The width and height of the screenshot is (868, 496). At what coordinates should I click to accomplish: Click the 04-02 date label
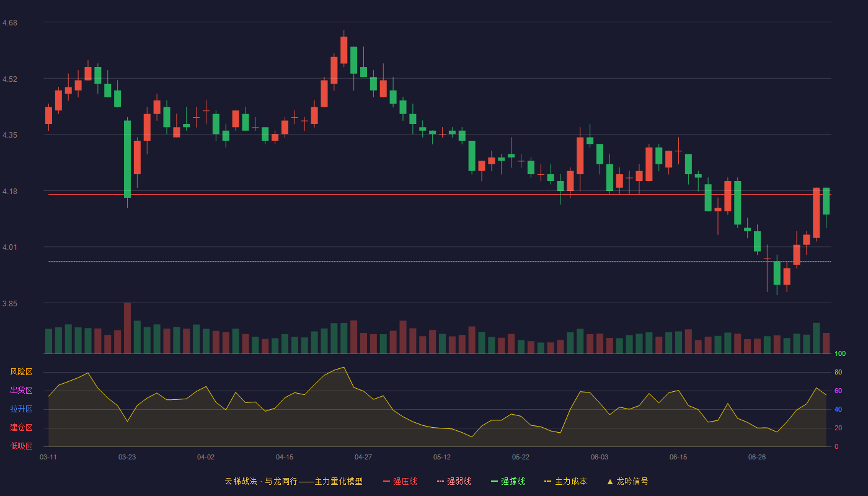pos(206,457)
